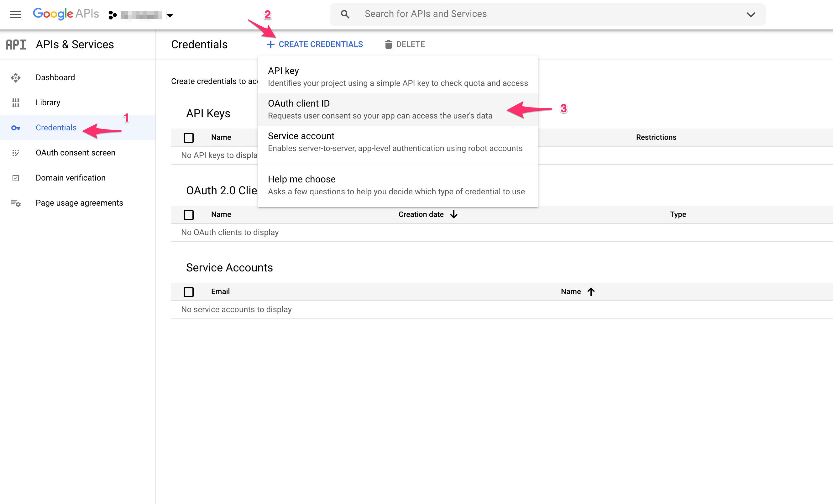833x504 pixels.
Task: Click the Credentials key icon
Action: [16, 128]
